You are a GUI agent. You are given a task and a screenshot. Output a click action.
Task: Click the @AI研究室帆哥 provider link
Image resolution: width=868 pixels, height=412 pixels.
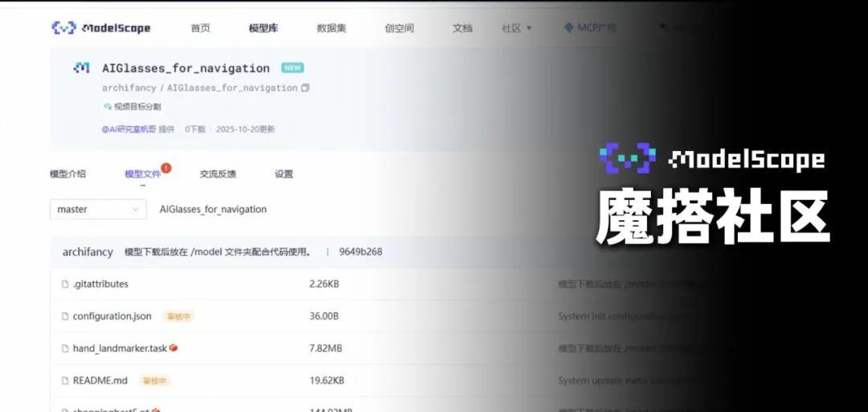point(129,129)
